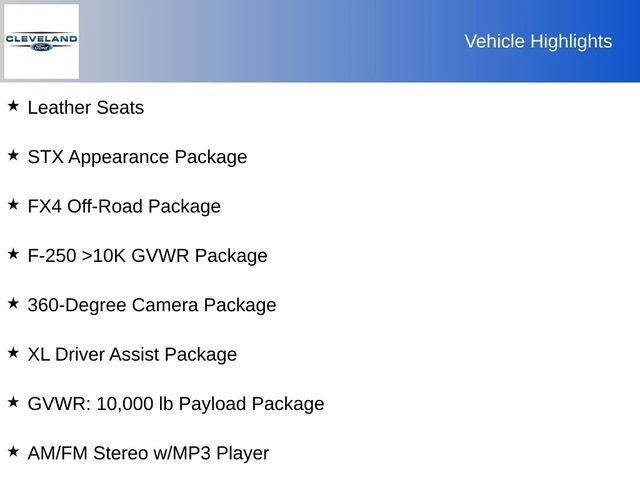Viewport: 640px width, 480px height.
Task: Click GVWR: 10,000 lb Payload Package text
Action: pos(176,404)
